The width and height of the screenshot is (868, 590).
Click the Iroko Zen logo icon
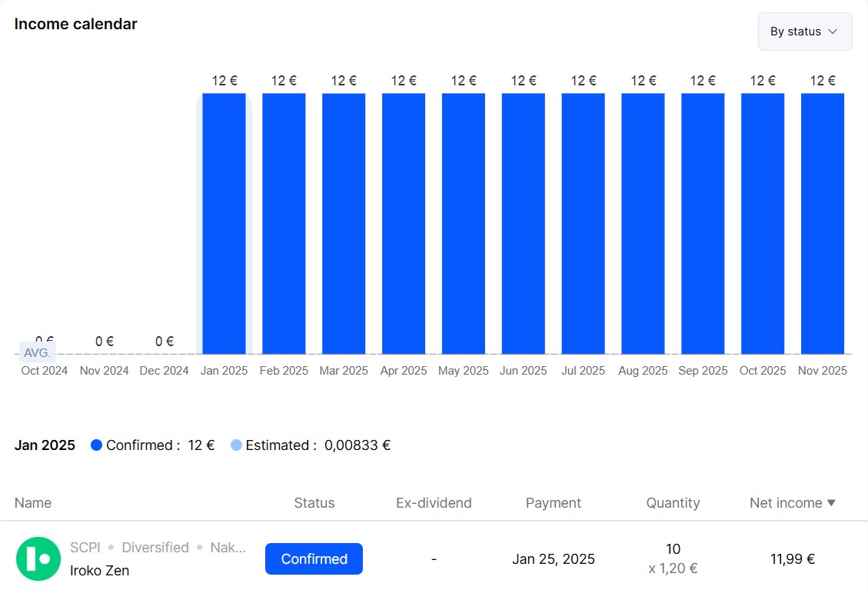(x=38, y=558)
